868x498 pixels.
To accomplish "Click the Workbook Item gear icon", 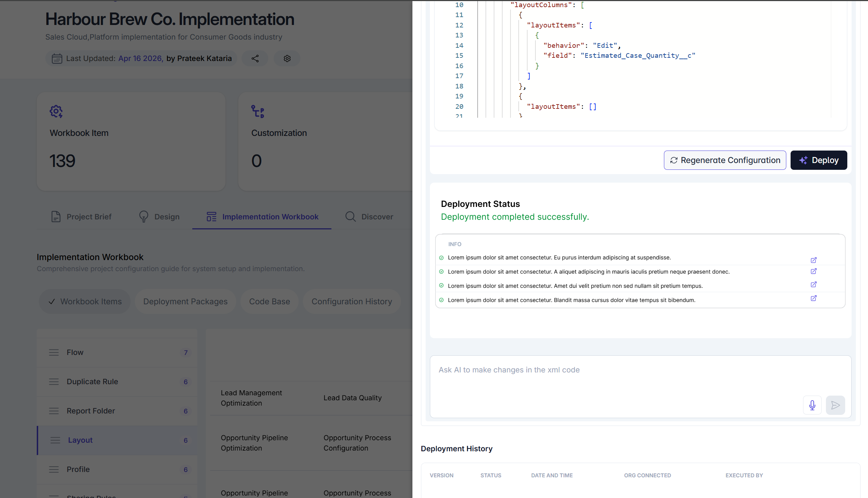I will point(56,112).
